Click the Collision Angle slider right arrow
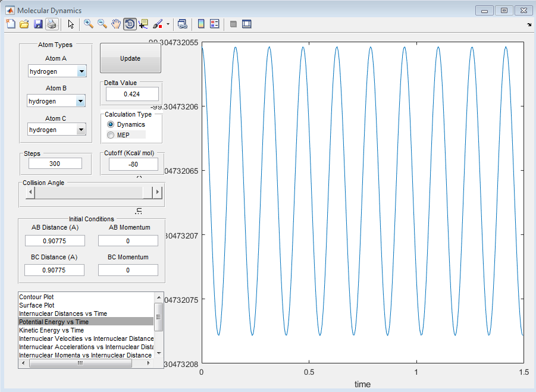 (158, 192)
